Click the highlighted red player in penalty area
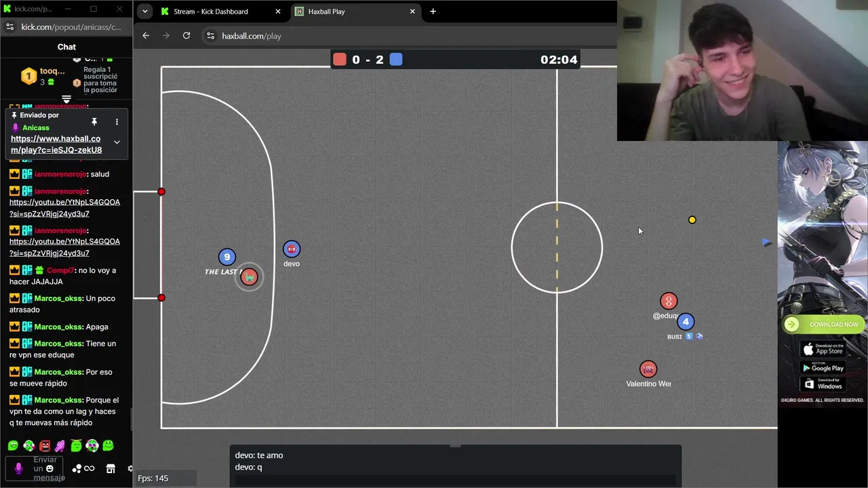868x488 pixels. point(250,277)
